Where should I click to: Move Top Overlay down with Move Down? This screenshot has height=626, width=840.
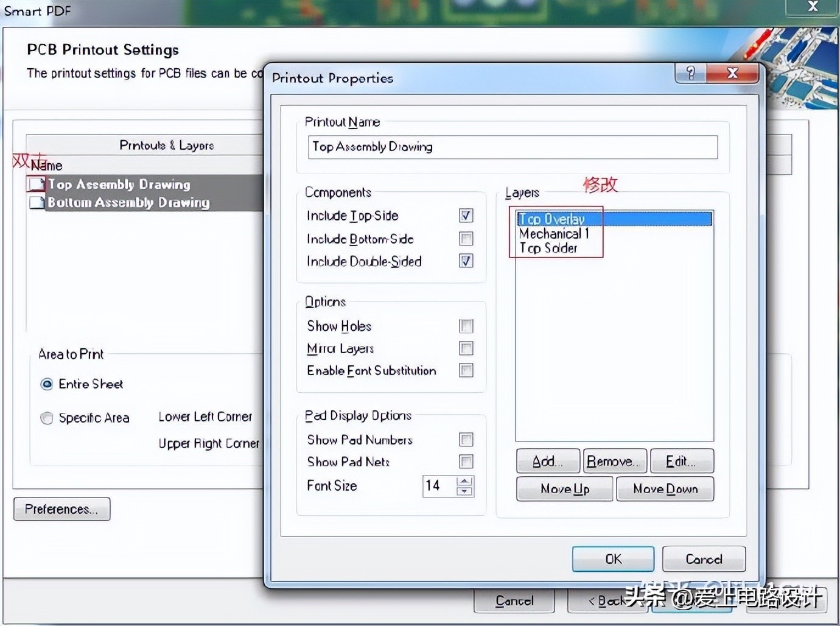[665, 489]
